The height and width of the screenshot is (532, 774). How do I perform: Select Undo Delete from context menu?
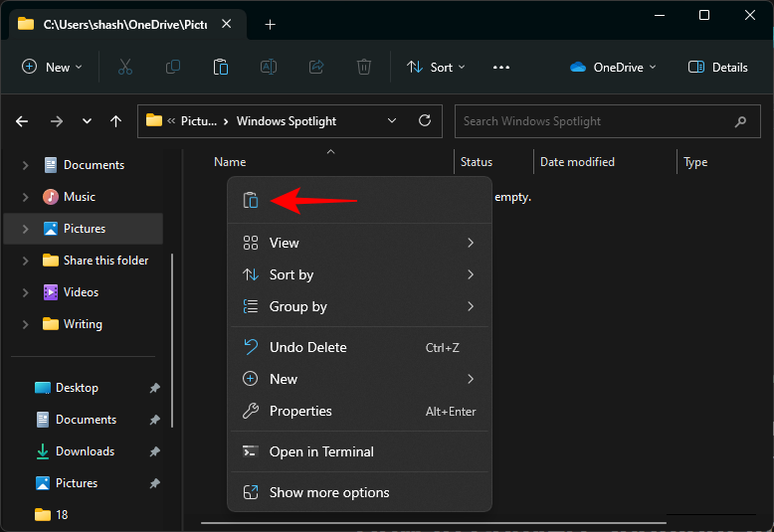coord(308,347)
